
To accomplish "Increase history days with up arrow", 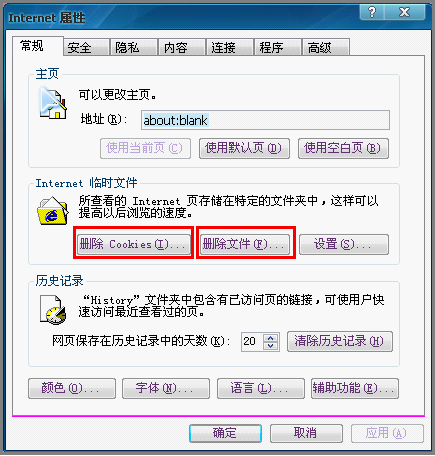I will (x=271, y=337).
